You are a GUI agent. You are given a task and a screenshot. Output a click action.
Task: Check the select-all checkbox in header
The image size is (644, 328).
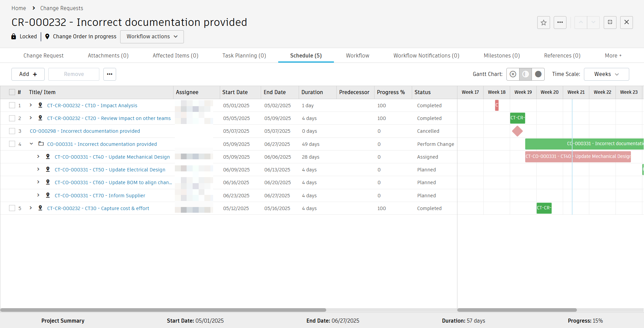click(x=12, y=92)
